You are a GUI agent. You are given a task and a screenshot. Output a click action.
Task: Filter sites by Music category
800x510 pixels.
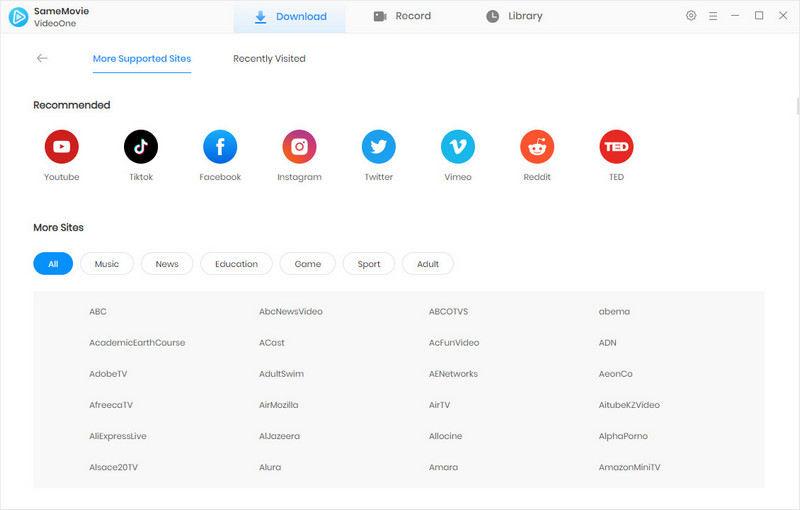click(107, 264)
